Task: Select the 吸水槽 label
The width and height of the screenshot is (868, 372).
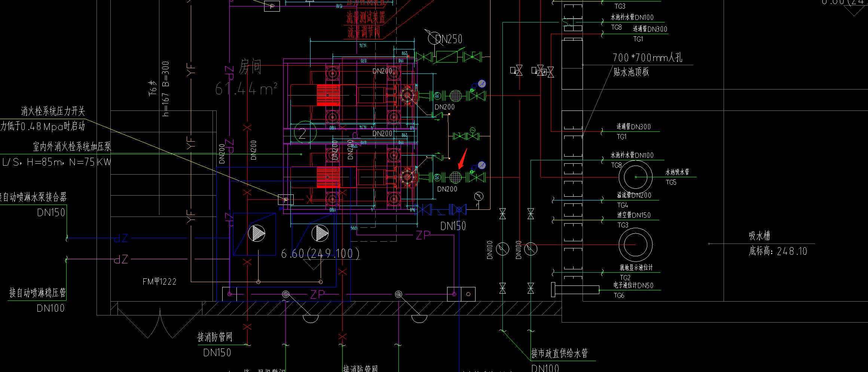Action: pyautogui.click(x=759, y=236)
